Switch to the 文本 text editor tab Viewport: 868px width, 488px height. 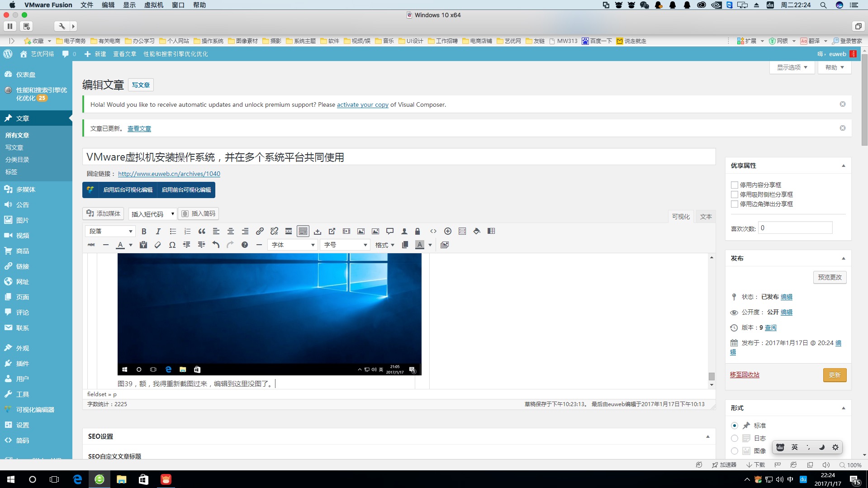[706, 217]
